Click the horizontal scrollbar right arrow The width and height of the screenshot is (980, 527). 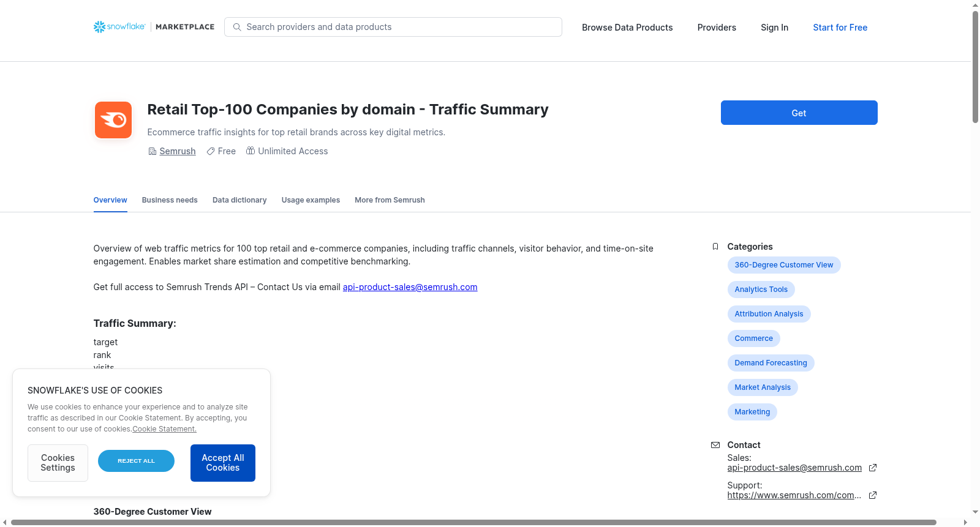tap(966, 522)
